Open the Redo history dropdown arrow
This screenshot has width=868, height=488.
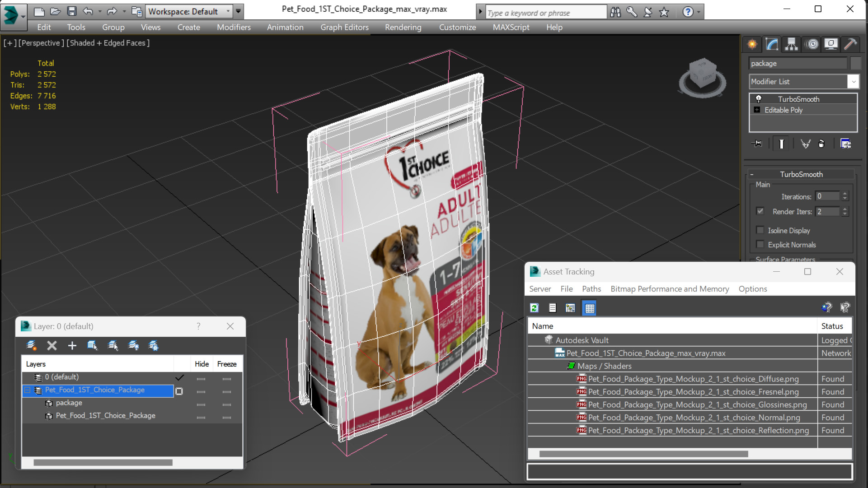click(124, 11)
